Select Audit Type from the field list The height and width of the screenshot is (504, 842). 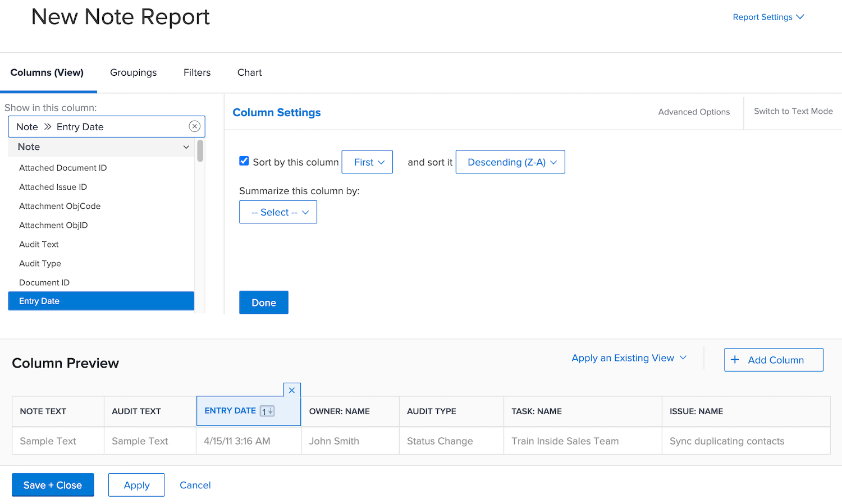pyautogui.click(x=40, y=263)
